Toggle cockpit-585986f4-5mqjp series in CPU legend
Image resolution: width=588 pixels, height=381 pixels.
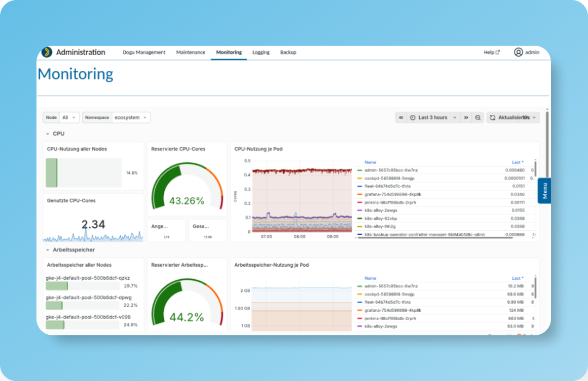click(389, 179)
